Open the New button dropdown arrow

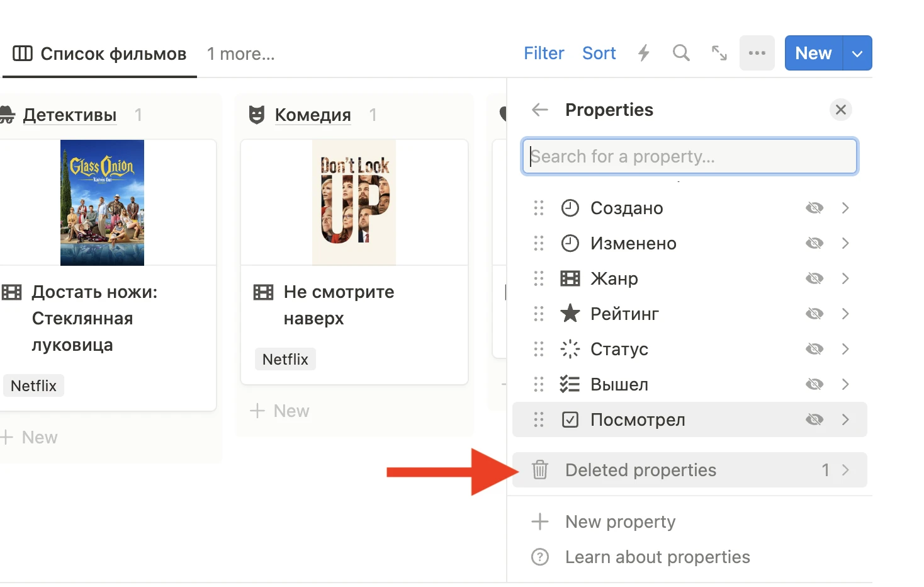click(x=857, y=53)
